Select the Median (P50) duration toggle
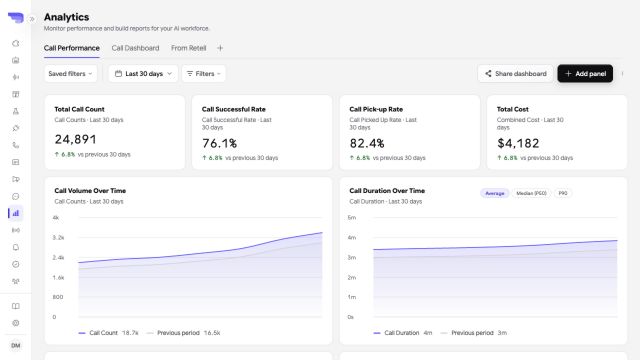 tap(531, 193)
